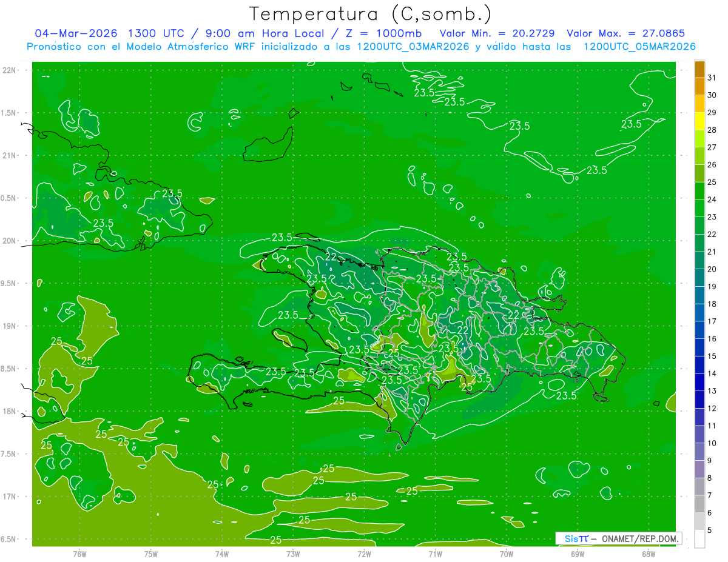Pick the purple legend swatch between 9 and 10
The width and height of the screenshot is (728, 562).
point(699,452)
